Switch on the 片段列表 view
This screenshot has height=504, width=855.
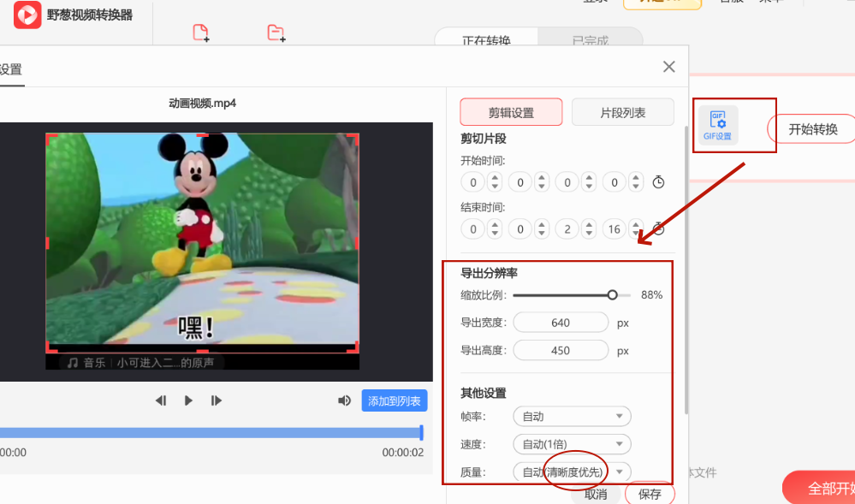pyautogui.click(x=622, y=112)
